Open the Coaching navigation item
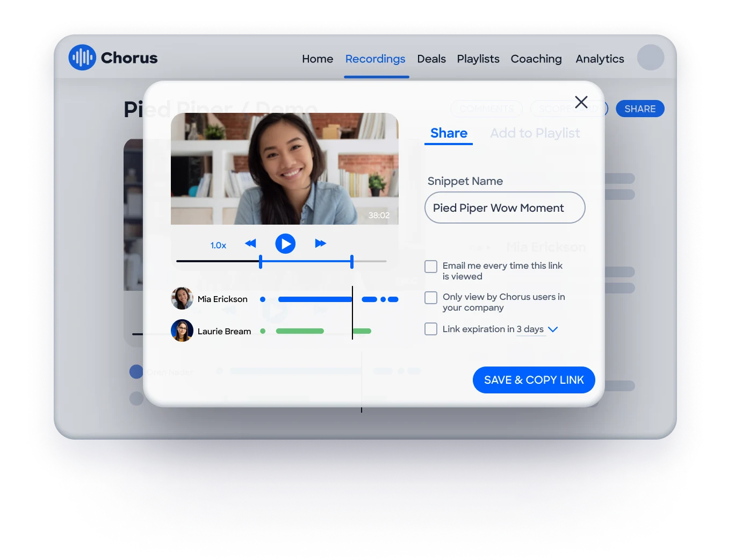The image size is (735, 560). tap(536, 59)
